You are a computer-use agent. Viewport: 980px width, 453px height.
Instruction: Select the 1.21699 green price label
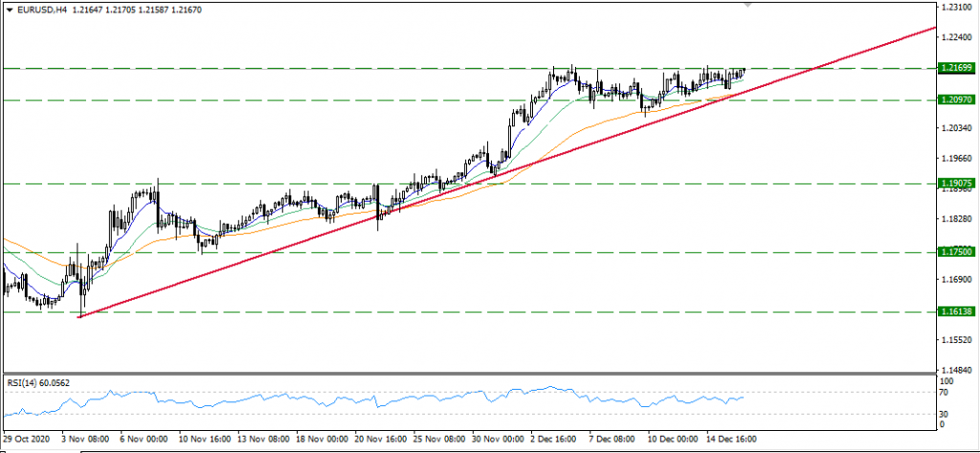[956, 69]
